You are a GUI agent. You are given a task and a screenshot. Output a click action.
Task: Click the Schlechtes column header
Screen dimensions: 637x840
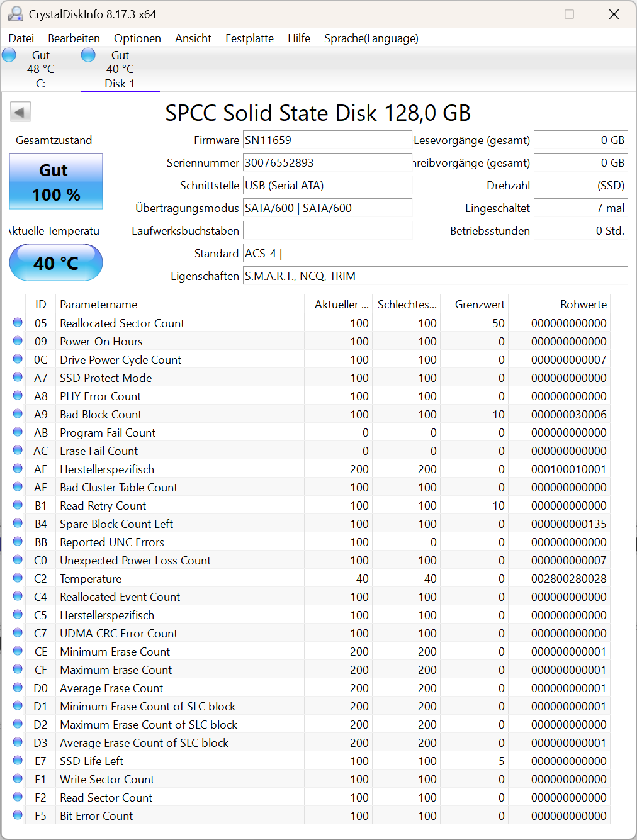coord(407,305)
